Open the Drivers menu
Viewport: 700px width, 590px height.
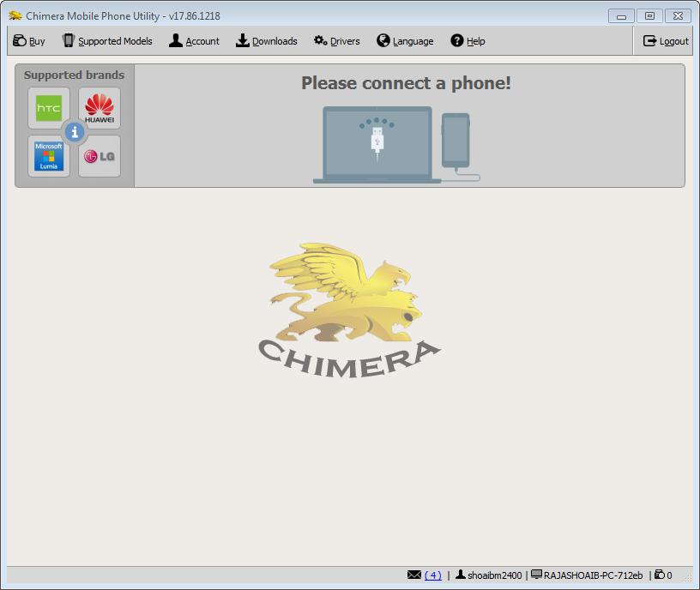(x=336, y=41)
